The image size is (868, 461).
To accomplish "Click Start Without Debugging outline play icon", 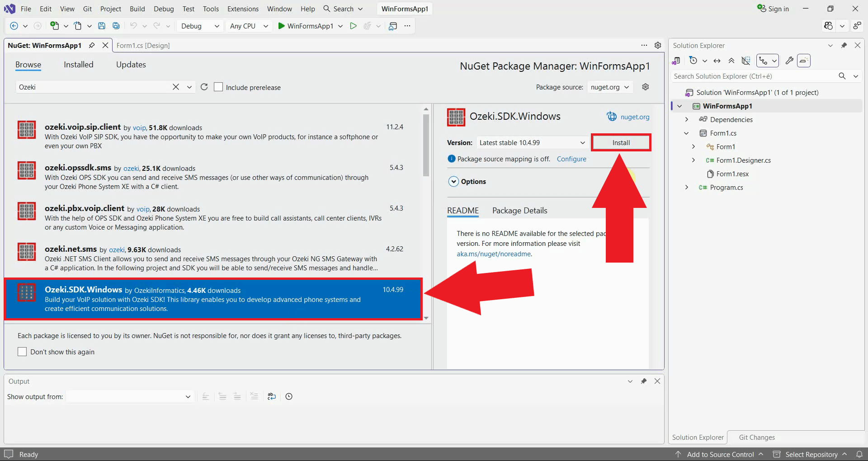I will 353,26.
